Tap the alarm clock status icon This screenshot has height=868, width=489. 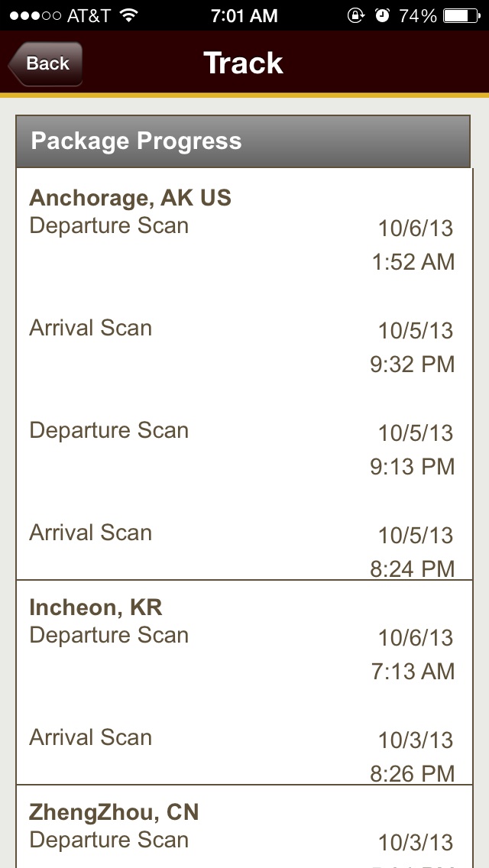click(382, 15)
